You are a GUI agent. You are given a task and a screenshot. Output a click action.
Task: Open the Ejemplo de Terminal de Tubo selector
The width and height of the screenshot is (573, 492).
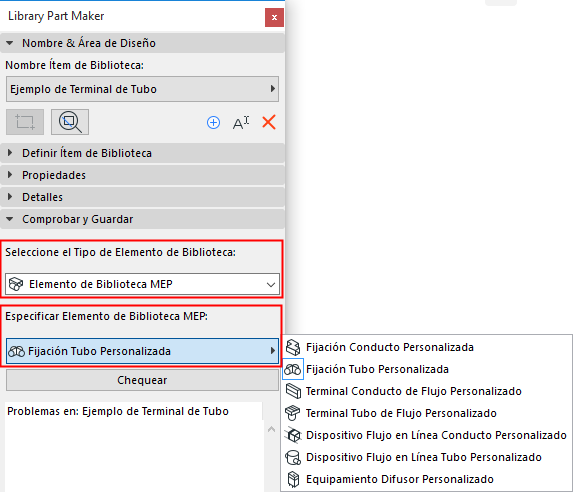click(143, 89)
